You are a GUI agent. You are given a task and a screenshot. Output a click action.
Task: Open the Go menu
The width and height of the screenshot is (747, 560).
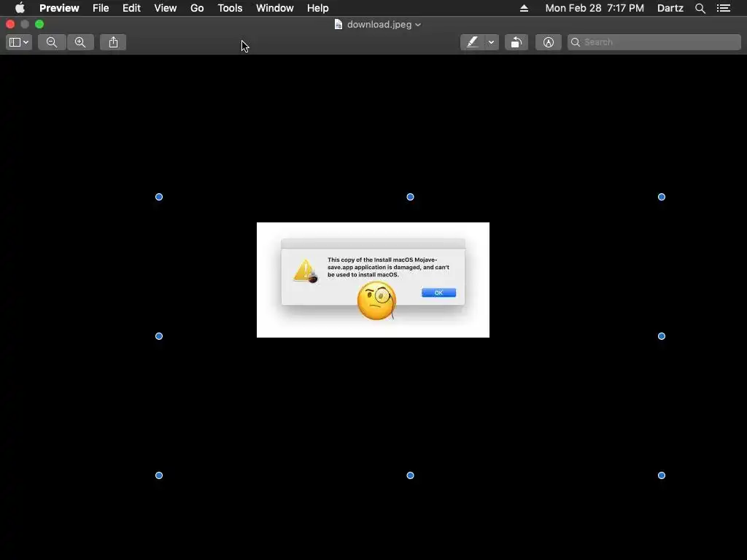pos(197,8)
